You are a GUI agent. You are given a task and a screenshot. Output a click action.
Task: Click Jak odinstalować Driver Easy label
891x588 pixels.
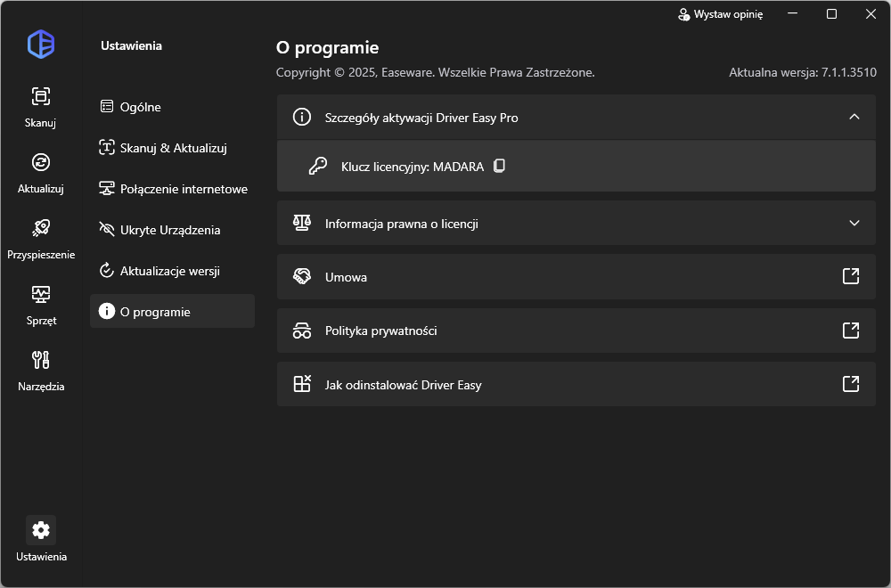(x=403, y=385)
